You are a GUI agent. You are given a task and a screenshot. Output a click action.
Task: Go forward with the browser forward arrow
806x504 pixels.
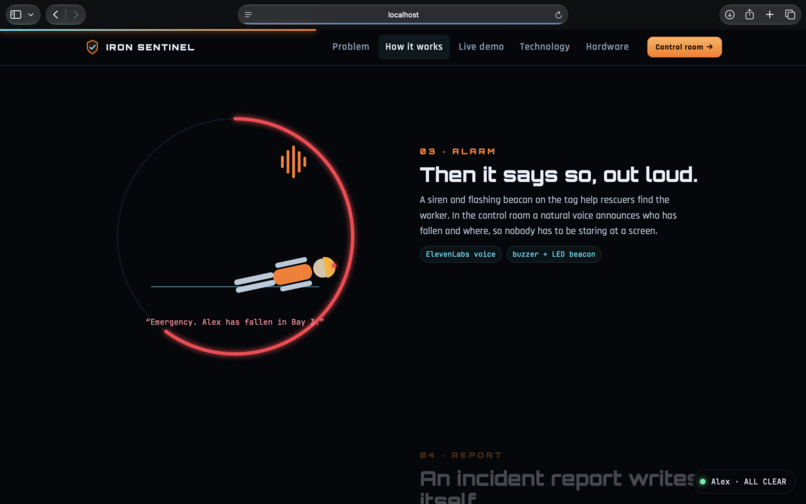coord(76,14)
